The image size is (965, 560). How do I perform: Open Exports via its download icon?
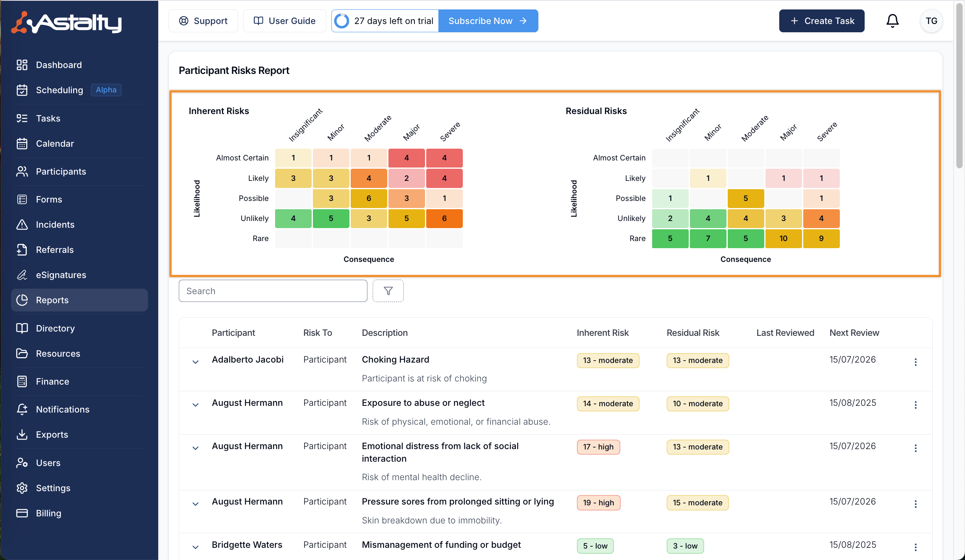[x=22, y=435]
